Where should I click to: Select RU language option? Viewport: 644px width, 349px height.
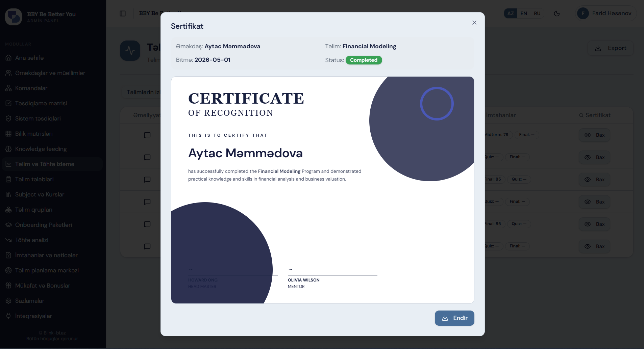tap(537, 14)
